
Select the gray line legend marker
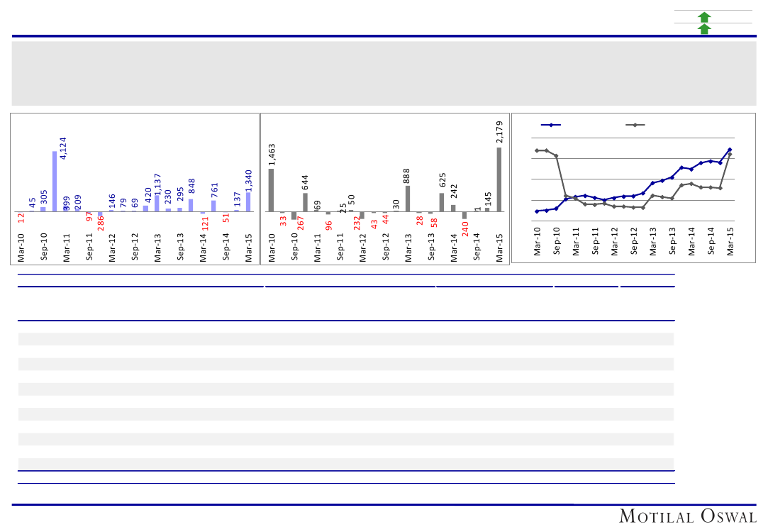tap(635, 125)
